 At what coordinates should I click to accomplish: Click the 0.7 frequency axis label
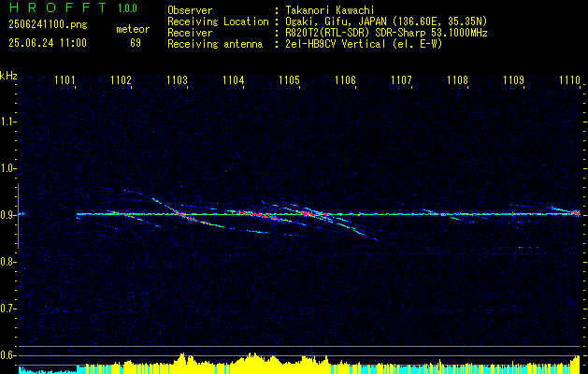coord(8,309)
